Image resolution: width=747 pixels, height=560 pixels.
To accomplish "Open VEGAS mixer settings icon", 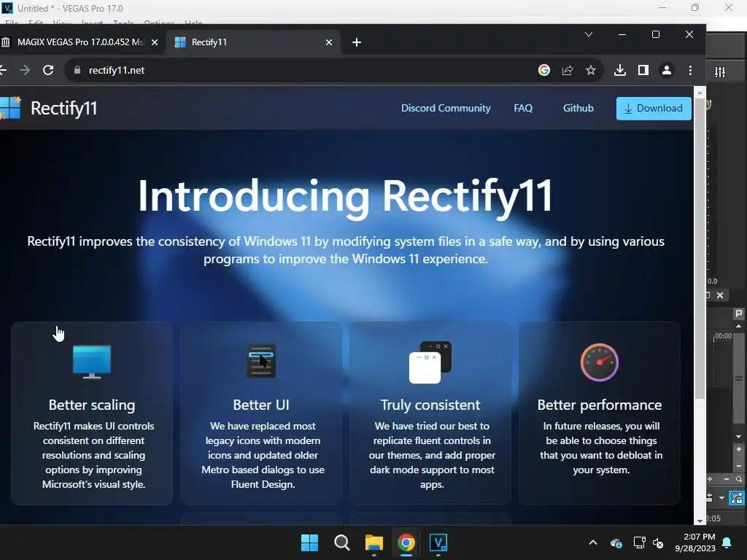I will 720,72.
